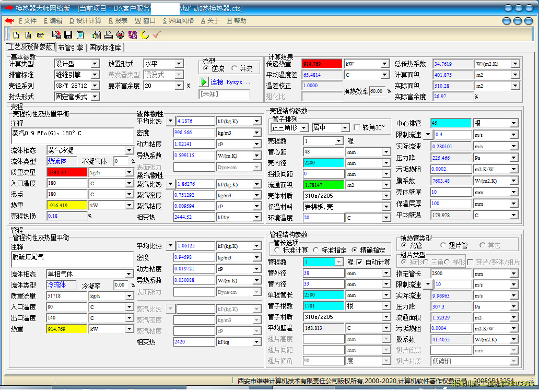Screen dimensions: 539x392
Task: Click the red check mark toolbar icon
Action: (x=157, y=34)
